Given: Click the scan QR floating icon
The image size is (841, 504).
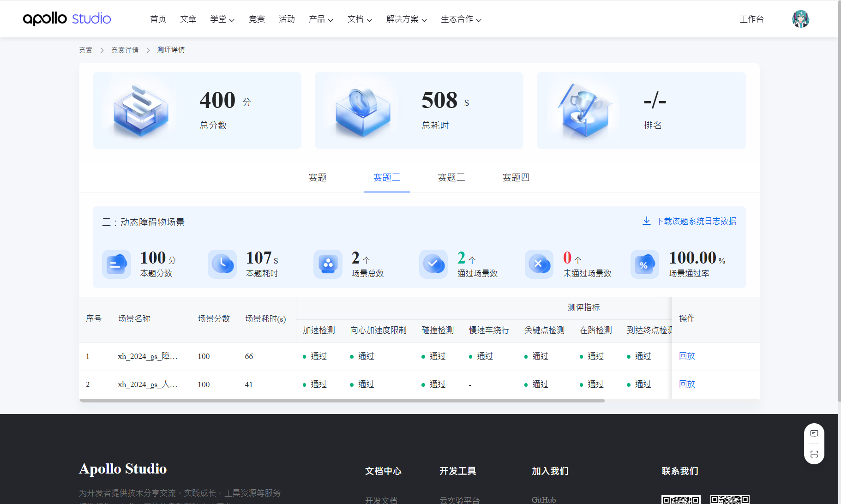Looking at the screenshot, I should point(814,454).
